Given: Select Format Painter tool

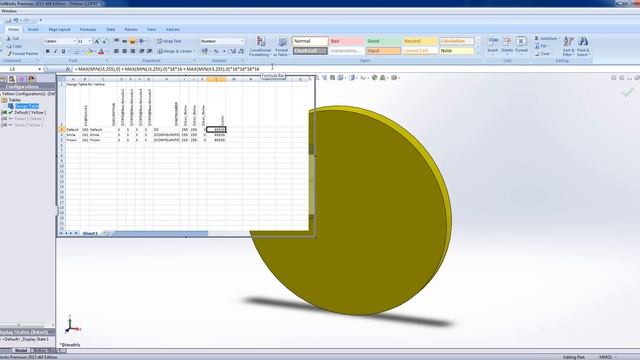Looking at the screenshot, I should [x=22, y=53].
